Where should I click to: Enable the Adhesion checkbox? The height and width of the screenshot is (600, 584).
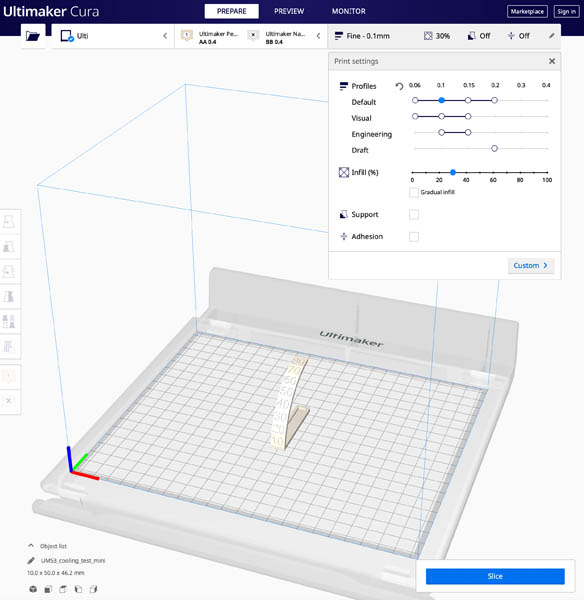point(414,236)
